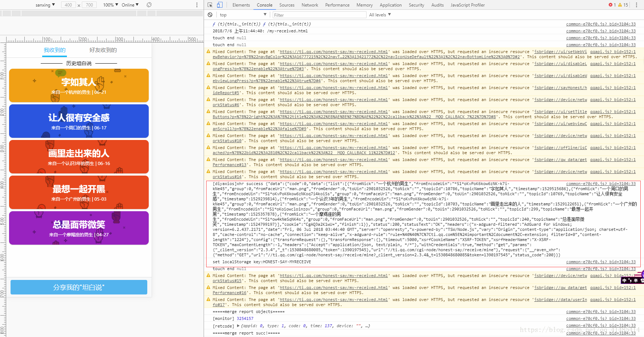Image resolution: width=644 pixels, height=337 pixels.
Task: Open the 最想一起开黑 card
Action: coord(79,192)
